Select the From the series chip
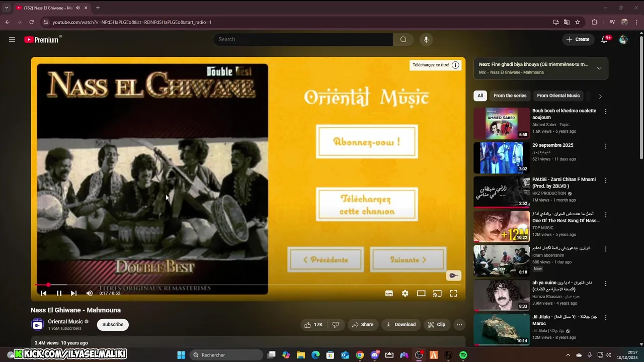This screenshot has height=362, width=644. coord(510,96)
